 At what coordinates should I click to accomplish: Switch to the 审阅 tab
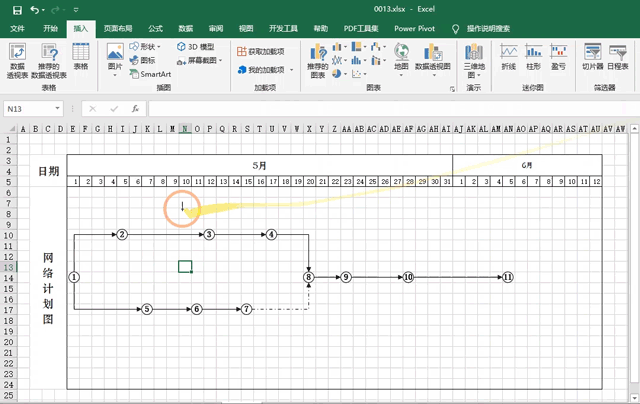coord(216,29)
